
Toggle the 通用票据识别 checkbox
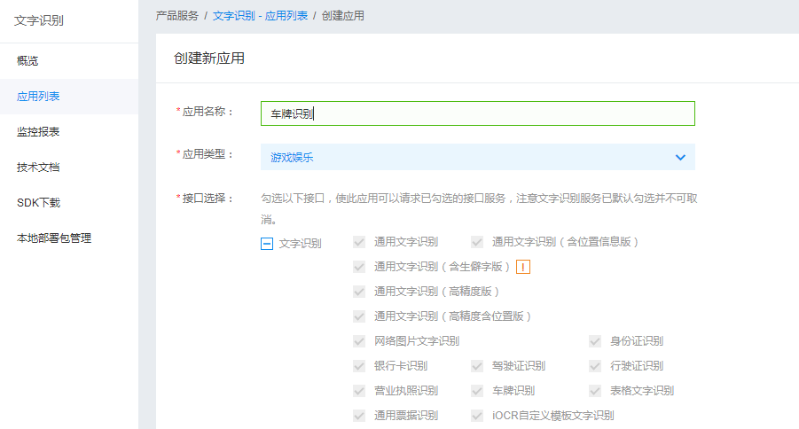pos(359,415)
